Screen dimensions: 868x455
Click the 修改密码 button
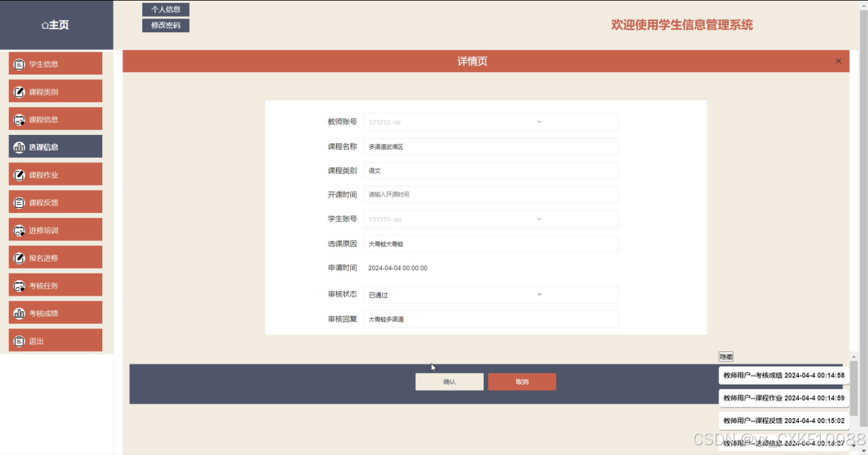[166, 26]
